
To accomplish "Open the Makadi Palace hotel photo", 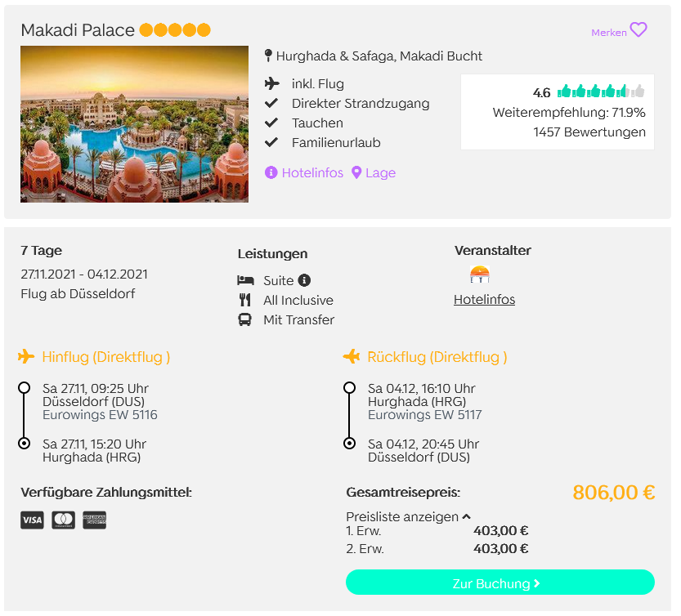I will pos(135,124).
